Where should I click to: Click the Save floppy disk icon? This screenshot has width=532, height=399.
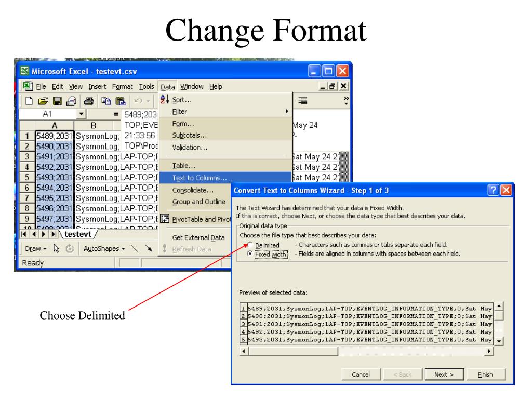click(57, 101)
